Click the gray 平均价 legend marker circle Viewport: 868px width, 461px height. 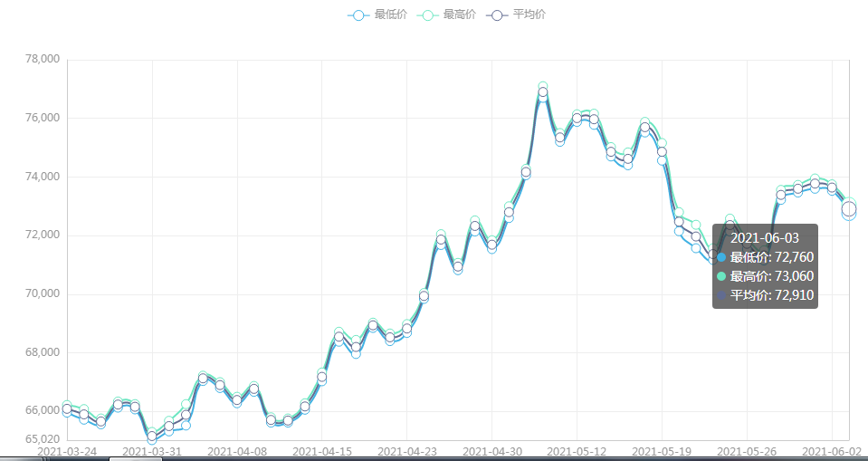pos(498,15)
